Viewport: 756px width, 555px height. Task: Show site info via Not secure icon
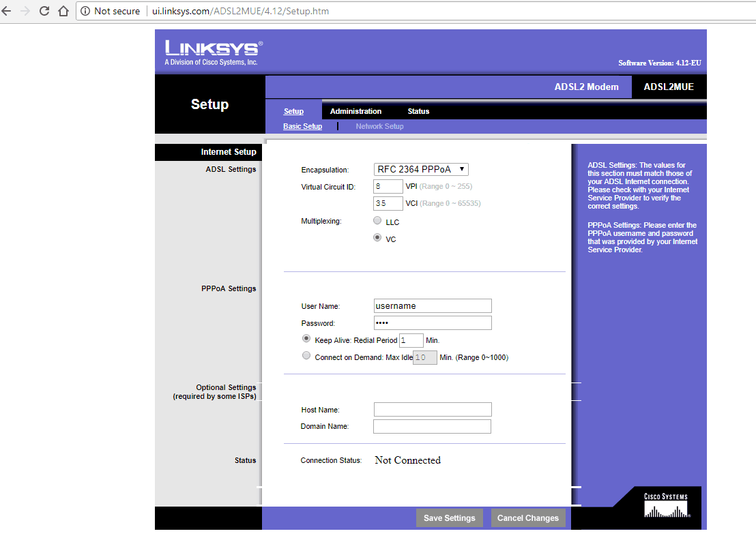[85, 11]
